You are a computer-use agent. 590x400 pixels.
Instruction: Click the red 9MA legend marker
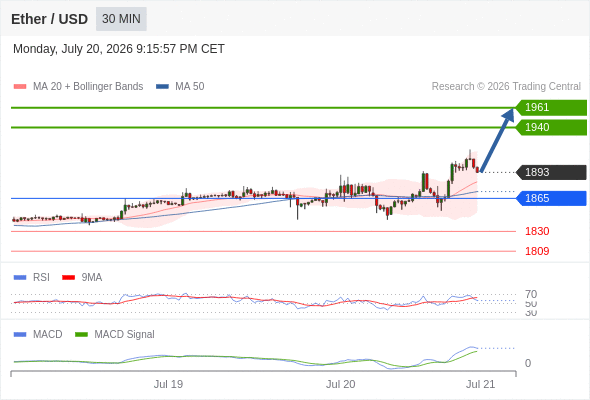(x=68, y=278)
